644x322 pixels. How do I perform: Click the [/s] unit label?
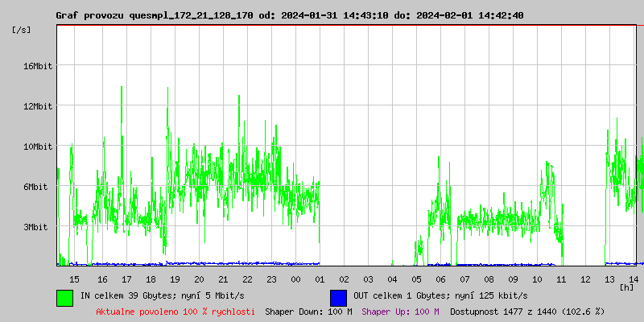pyautogui.click(x=23, y=30)
